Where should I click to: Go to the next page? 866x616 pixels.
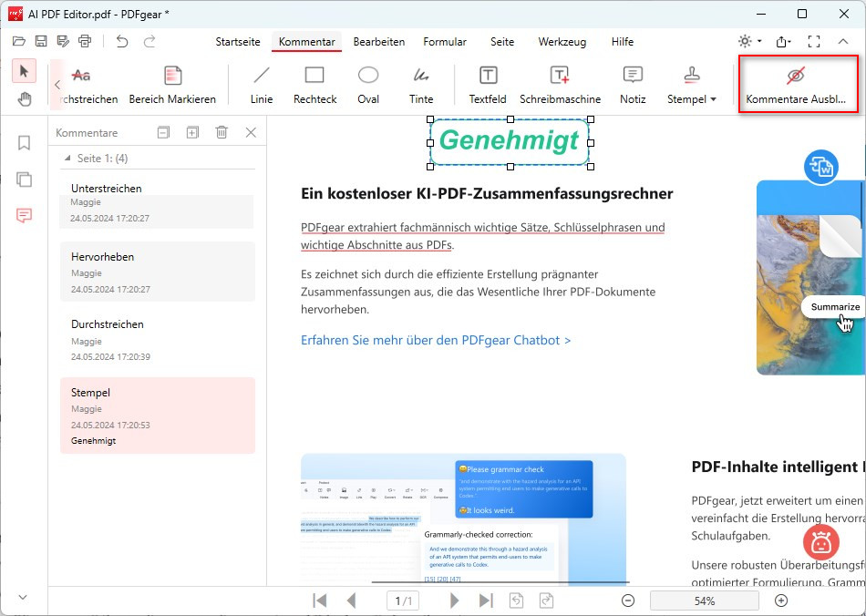click(454, 600)
